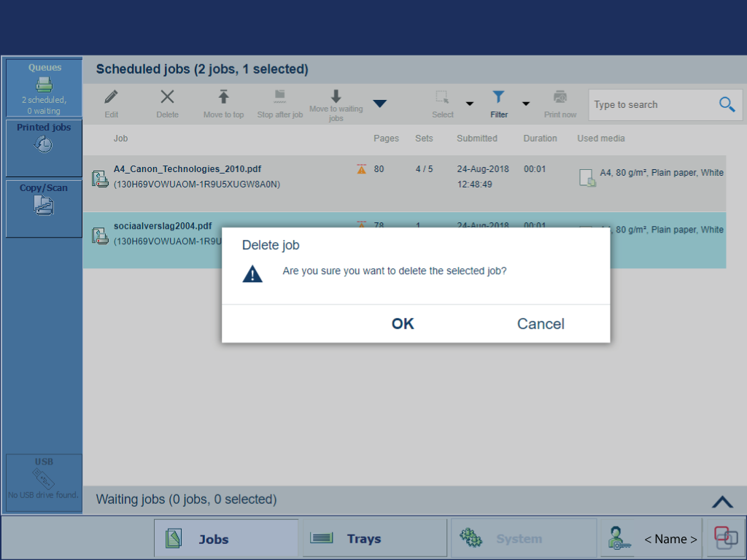This screenshot has width=747, height=560.
Task: Expand the Waiting jobs panel chevron
Action: tap(721, 501)
